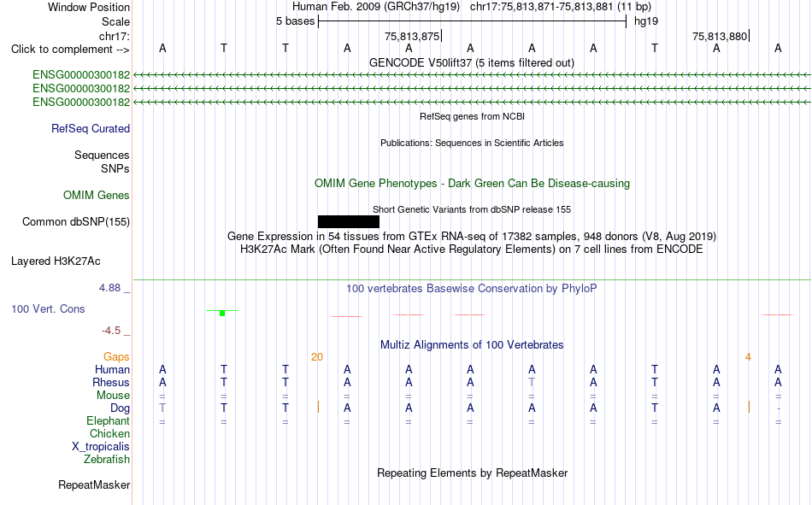Click the Scale track label

(115, 21)
